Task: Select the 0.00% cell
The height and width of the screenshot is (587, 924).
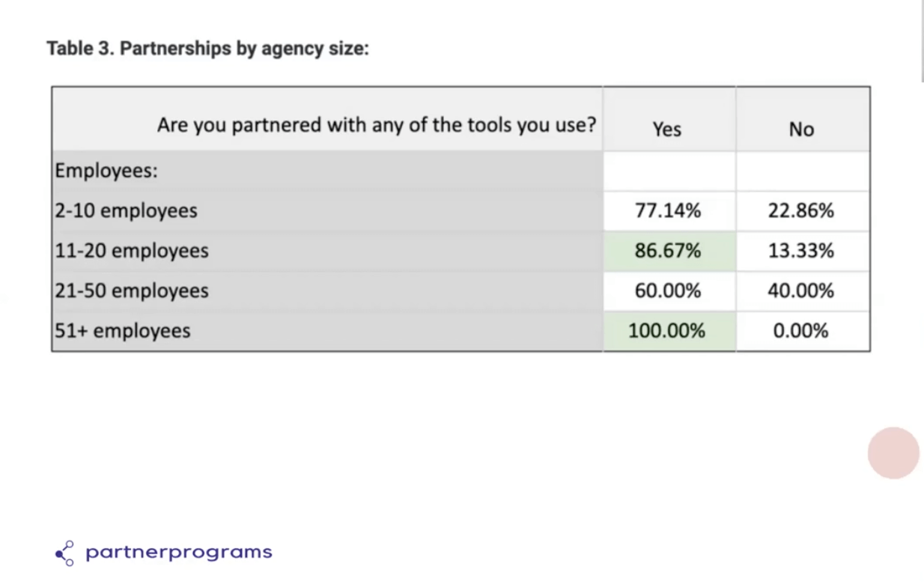Action: (803, 331)
